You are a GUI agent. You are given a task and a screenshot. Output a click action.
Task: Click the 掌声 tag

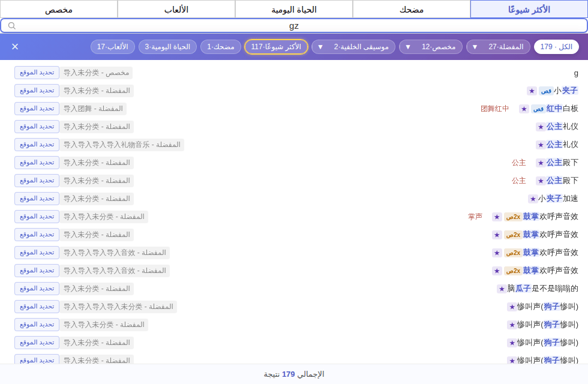click(x=475, y=217)
